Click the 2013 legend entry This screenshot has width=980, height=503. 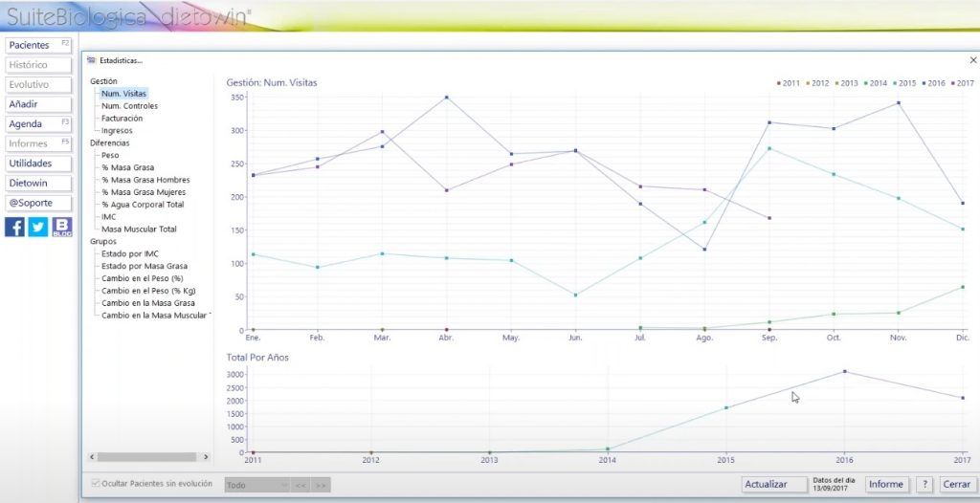pyautogui.click(x=847, y=83)
